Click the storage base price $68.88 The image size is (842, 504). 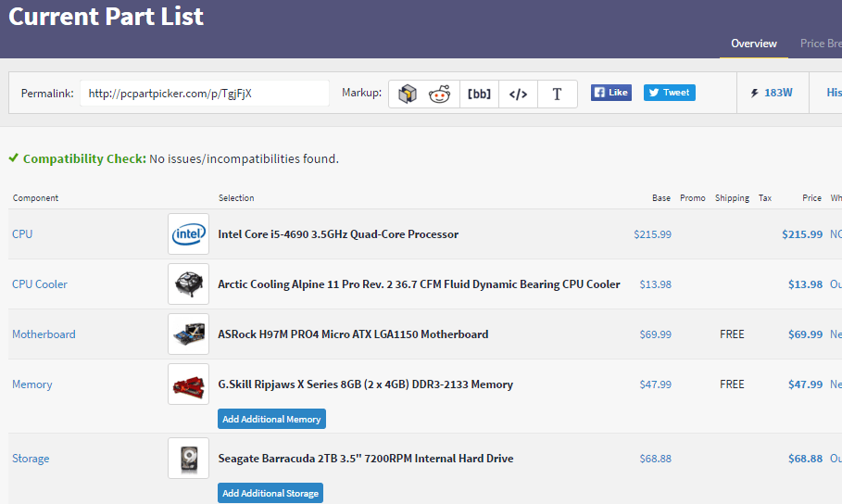[656, 459]
